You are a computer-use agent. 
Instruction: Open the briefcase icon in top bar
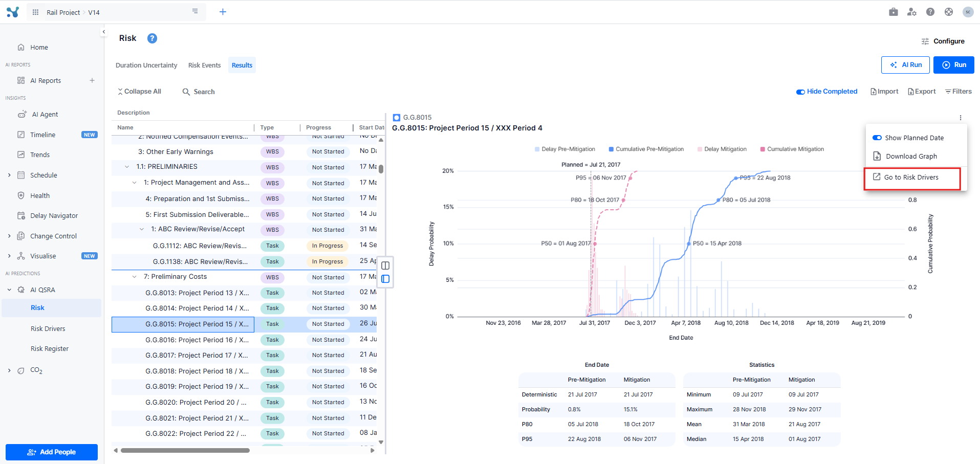[x=894, y=12]
